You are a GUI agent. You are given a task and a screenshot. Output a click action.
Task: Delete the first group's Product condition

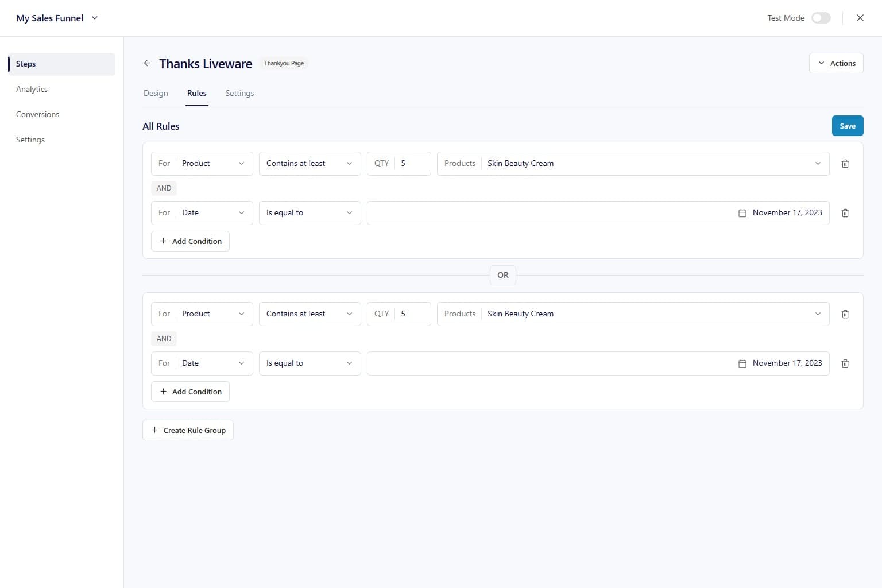tap(845, 164)
